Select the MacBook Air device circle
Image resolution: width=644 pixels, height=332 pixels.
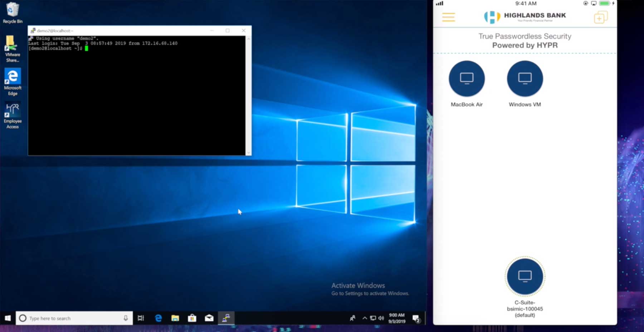(x=467, y=78)
